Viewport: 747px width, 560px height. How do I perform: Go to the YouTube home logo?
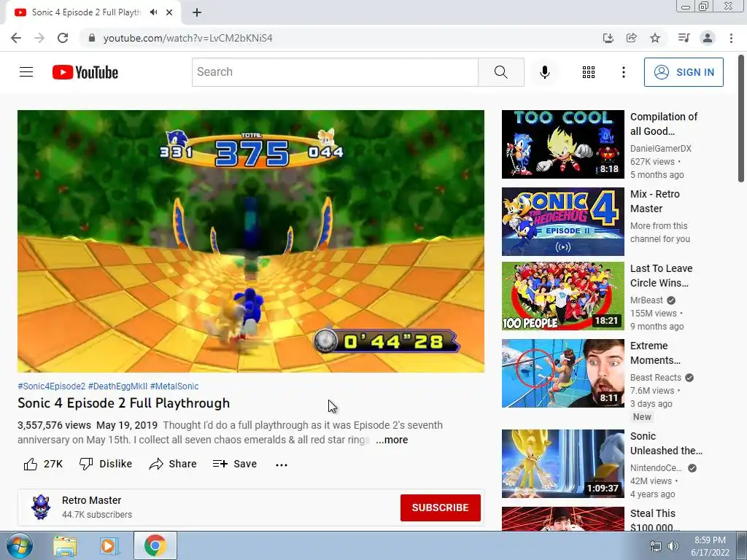[85, 72]
